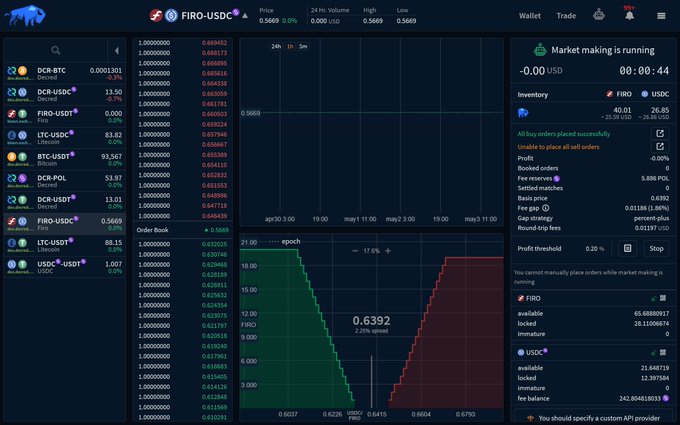The width and height of the screenshot is (680, 425).
Task: Click the search magnifier in the markets list
Action: coord(56,50)
